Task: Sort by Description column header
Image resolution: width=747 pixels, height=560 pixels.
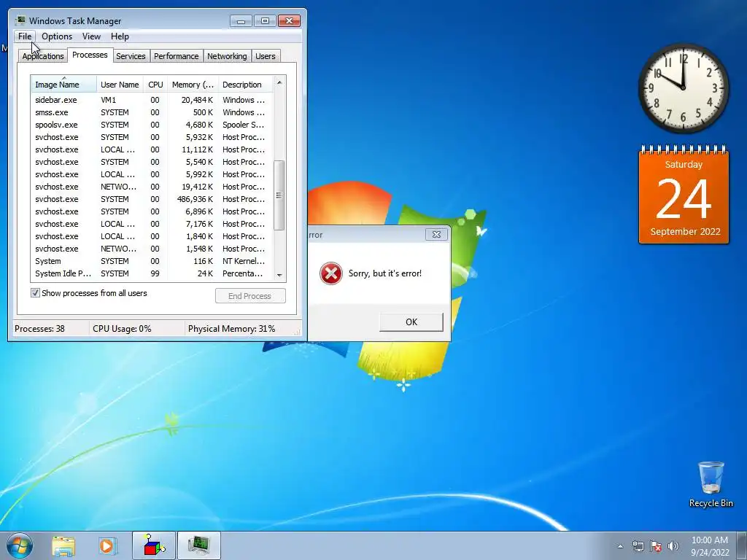Action: point(245,85)
